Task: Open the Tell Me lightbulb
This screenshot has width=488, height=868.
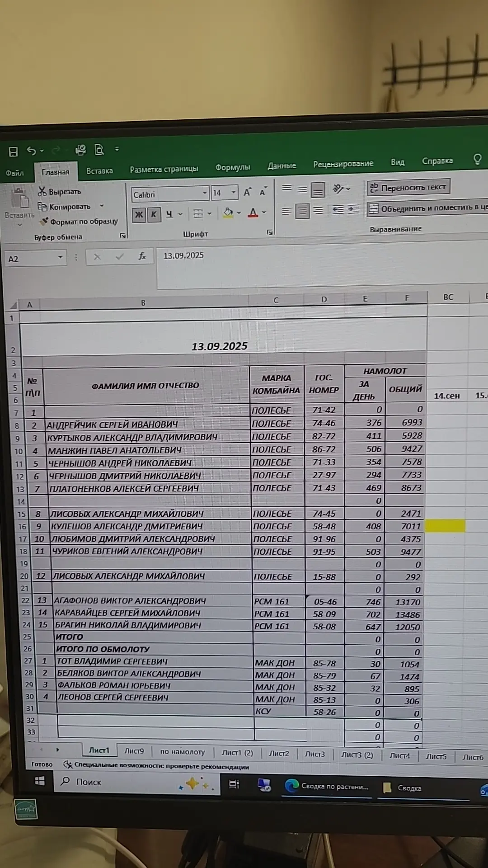Action: click(477, 159)
